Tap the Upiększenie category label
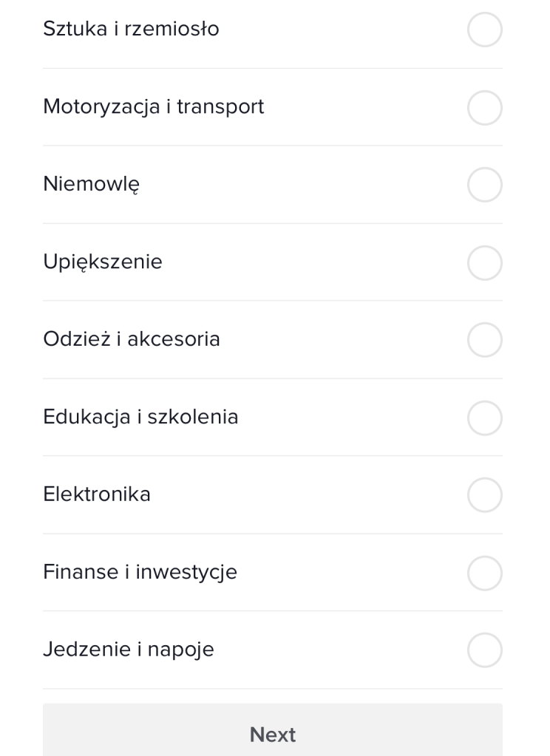The width and height of the screenshot is (550, 756). 103,262
